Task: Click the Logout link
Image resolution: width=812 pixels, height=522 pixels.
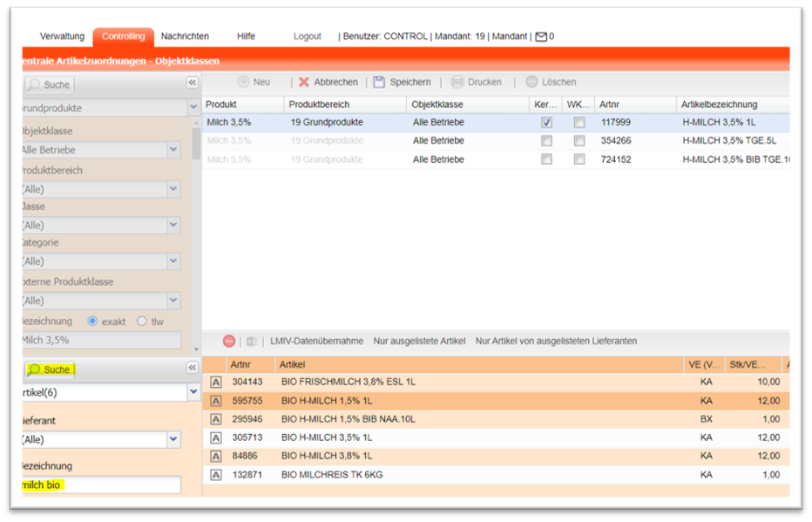Action: (x=308, y=37)
